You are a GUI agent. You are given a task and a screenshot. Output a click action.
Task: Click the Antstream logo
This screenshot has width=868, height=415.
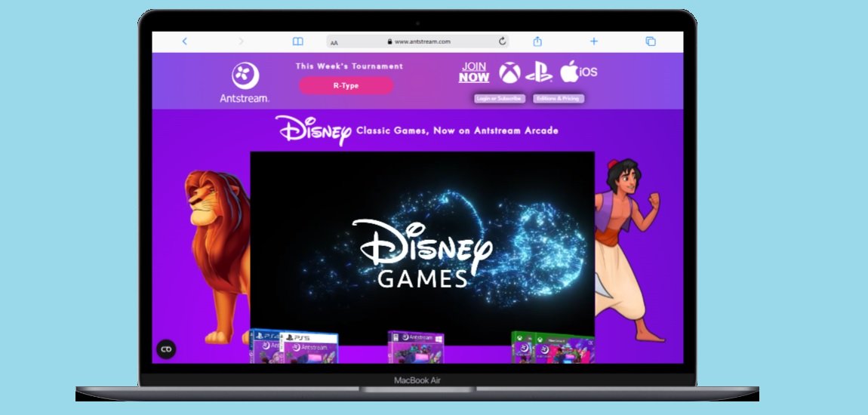click(245, 82)
